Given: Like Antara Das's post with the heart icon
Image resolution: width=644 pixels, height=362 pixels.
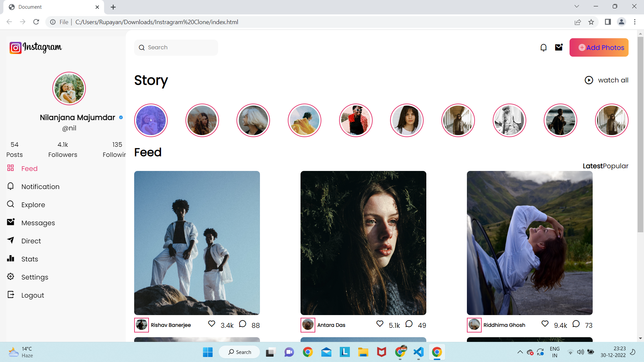Looking at the screenshot, I should coord(380,324).
